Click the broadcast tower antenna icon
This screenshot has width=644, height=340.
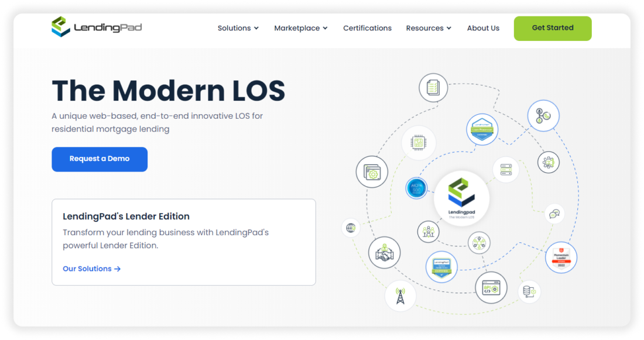pyautogui.click(x=401, y=297)
